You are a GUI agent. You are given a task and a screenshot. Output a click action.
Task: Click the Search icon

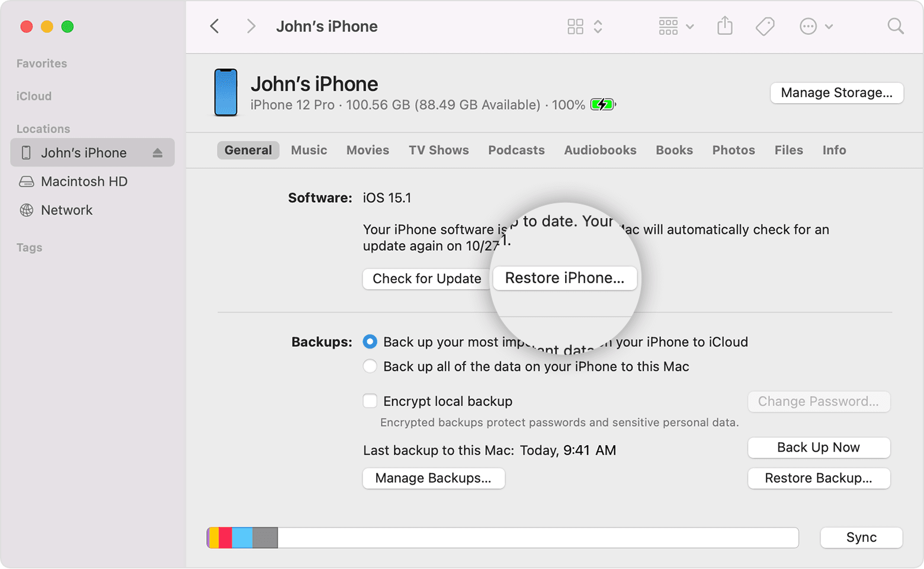tap(895, 26)
